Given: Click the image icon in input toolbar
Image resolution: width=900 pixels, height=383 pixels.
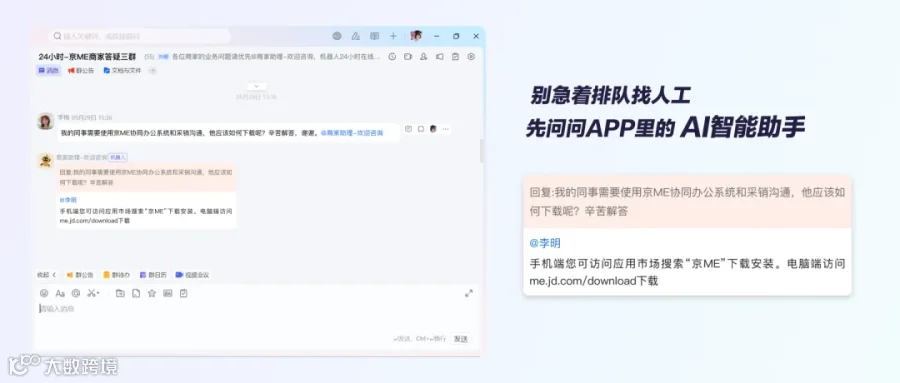Looking at the screenshot, I should (x=168, y=293).
